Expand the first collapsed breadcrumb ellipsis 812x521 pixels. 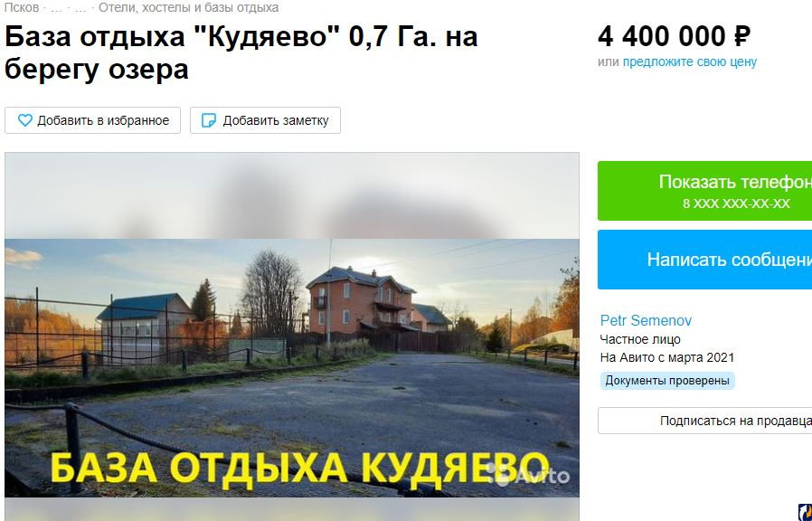56,8
